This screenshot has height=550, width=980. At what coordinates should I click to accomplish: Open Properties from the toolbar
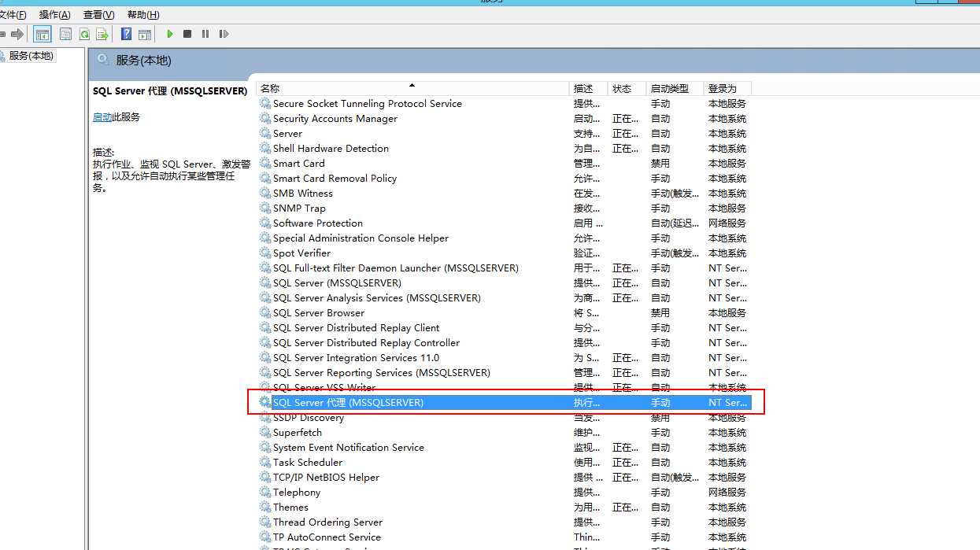pyautogui.click(x=65, y=34)
